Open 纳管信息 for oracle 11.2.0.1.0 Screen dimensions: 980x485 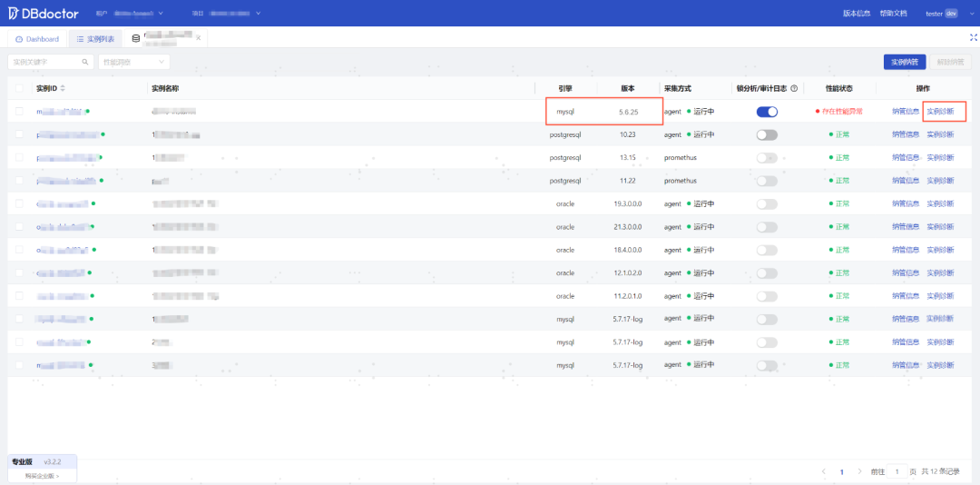(x=906, y=296)
